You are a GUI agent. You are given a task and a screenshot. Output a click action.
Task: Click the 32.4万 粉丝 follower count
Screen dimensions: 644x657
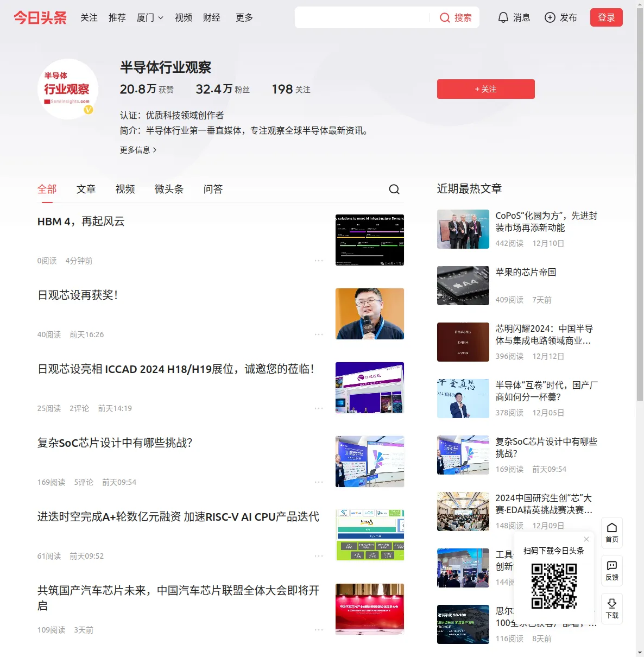click(x=223, y=89)
